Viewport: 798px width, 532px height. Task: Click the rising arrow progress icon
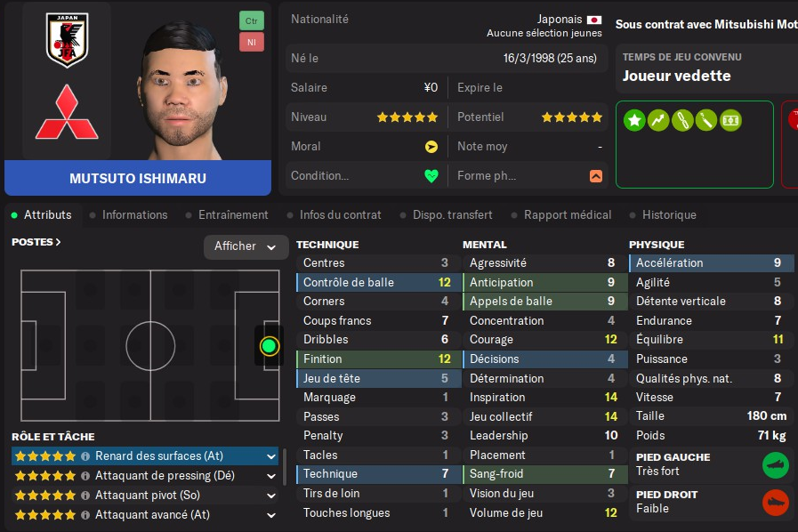tap(658, 120)
